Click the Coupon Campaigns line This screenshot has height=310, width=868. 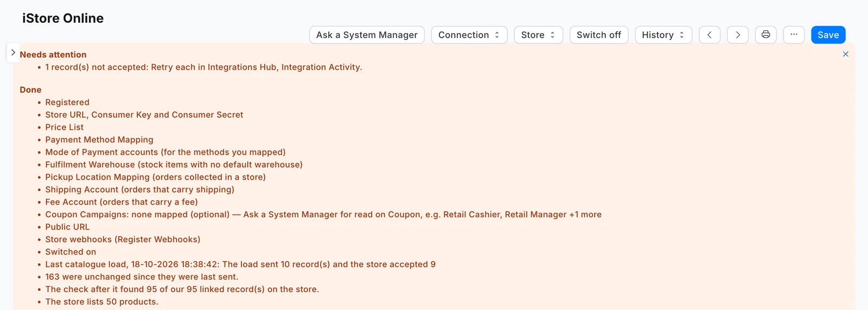coord(323,215)
